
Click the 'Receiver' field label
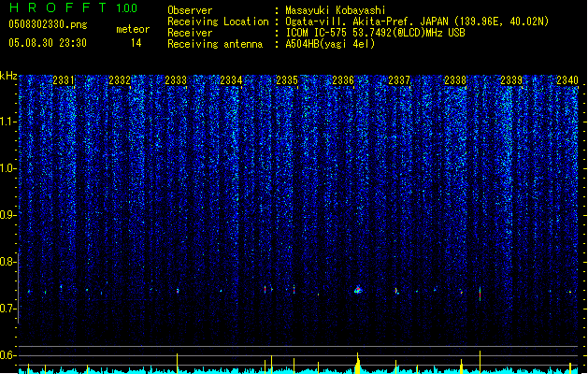pyautogui.click(x=190, y=33)
